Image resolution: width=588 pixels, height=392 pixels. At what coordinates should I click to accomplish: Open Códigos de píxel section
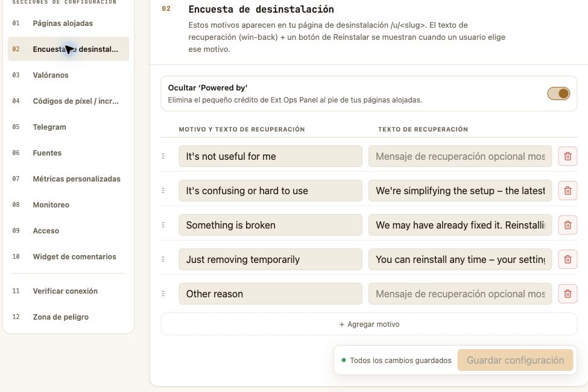(x=68, y=101)
